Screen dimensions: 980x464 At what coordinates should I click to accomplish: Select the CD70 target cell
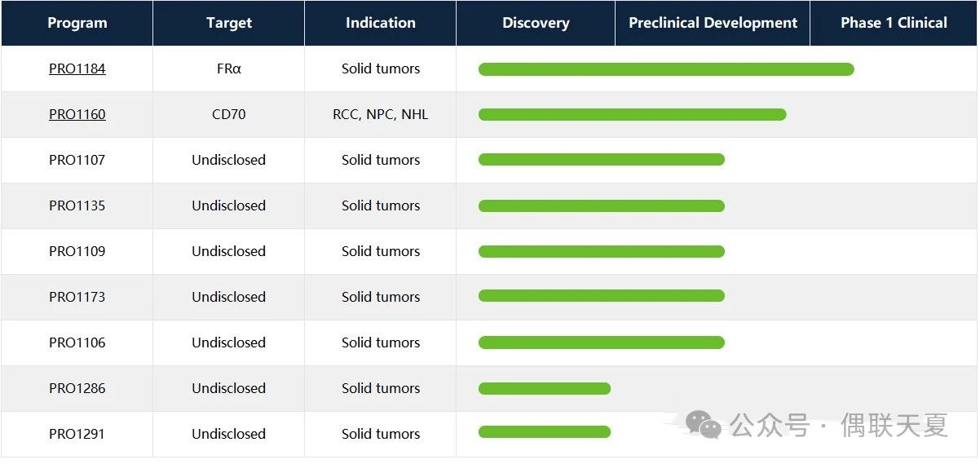pyautogui.click(x=229, y=115)
